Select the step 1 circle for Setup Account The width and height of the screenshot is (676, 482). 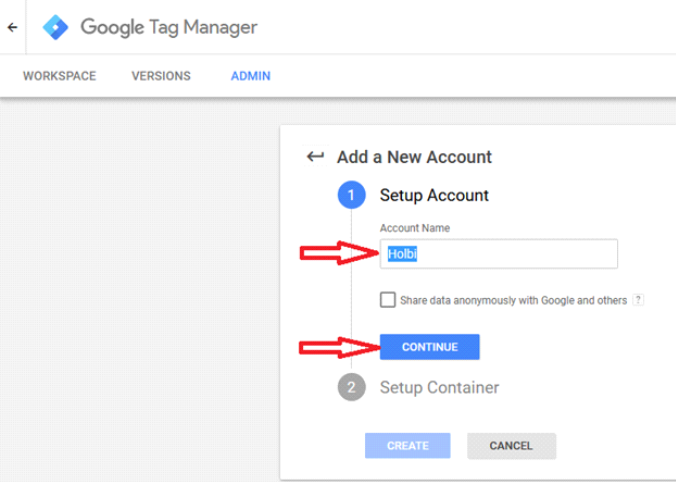(351, 195)
